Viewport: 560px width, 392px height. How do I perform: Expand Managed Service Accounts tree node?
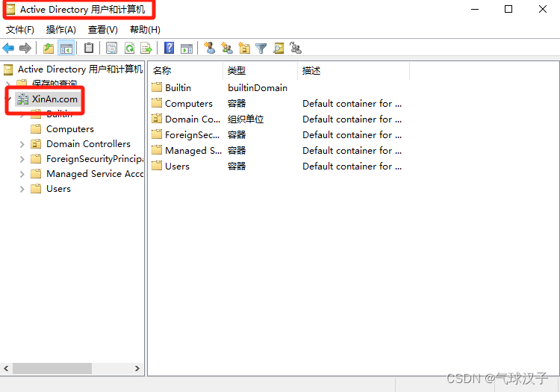[x=22, y=174]
